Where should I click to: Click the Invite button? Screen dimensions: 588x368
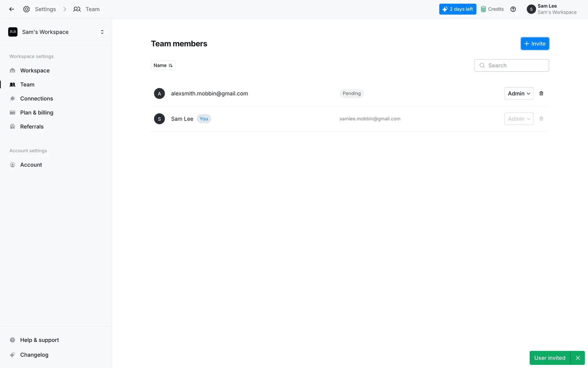tap(535, 44)
